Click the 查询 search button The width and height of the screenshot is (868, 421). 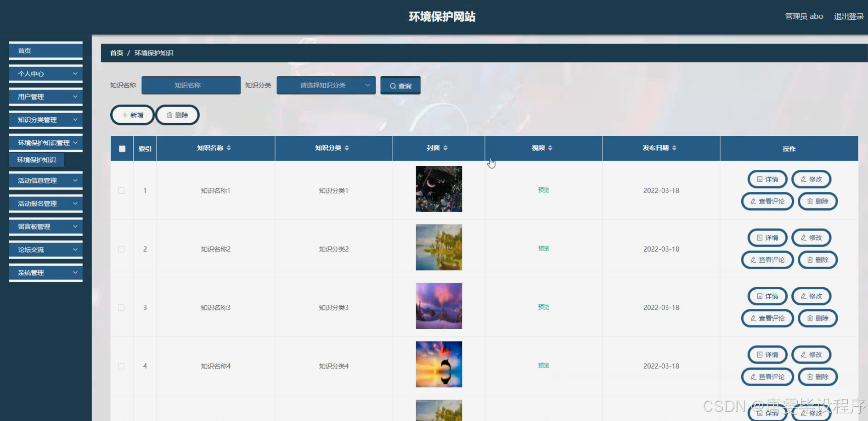pyautogui.click(x=400, y=85)
